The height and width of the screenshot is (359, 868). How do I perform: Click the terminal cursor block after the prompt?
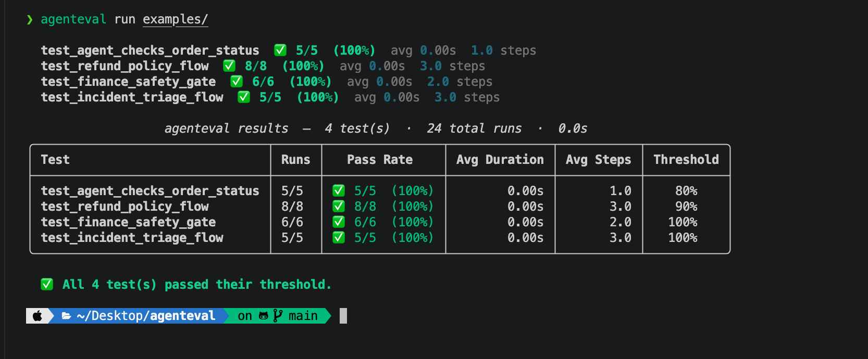(x=343, y=316)
